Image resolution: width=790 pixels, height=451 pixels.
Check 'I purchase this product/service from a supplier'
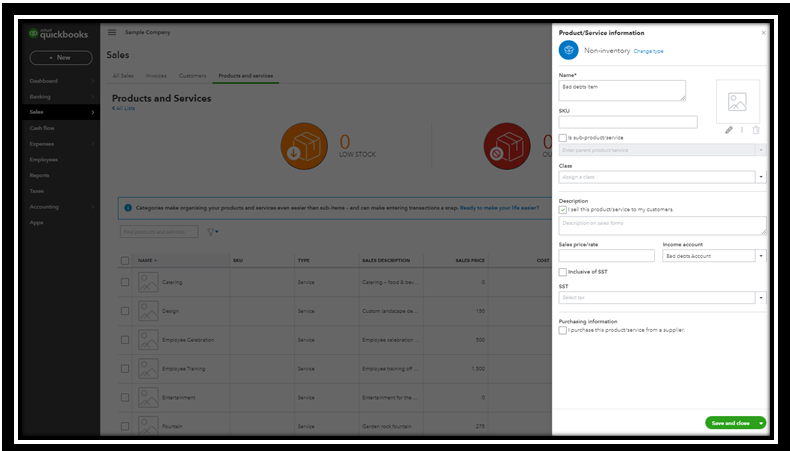[x=563, y=330]
